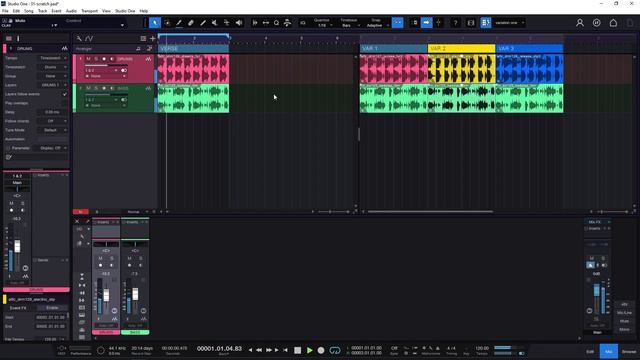Click the Stop button in transport
Image resolution: width=640 pixels, height=360 pixels.
(x=298, y=350)
